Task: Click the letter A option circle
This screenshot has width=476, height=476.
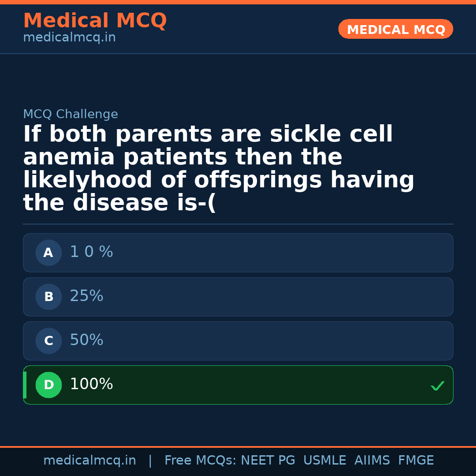Action: (x=48, y=253)
